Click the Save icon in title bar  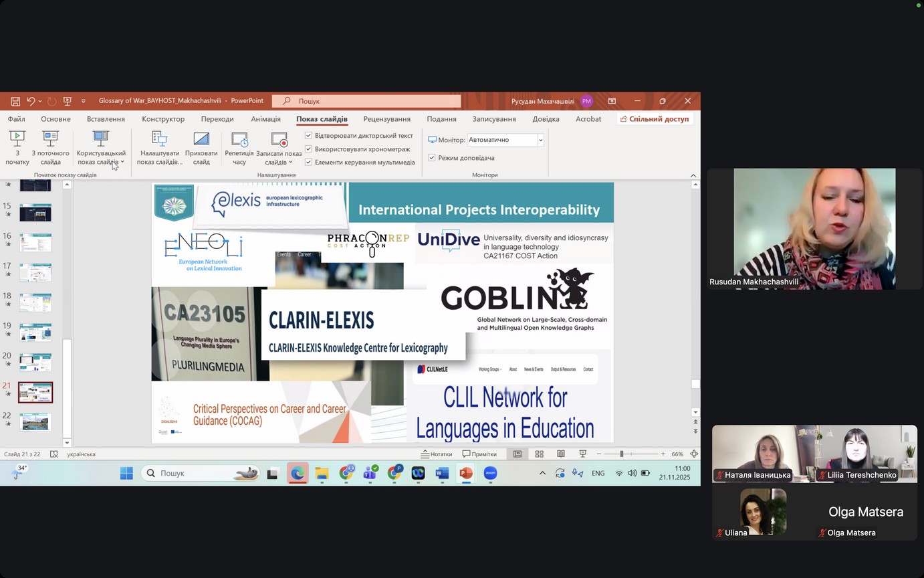click(15, 101)
